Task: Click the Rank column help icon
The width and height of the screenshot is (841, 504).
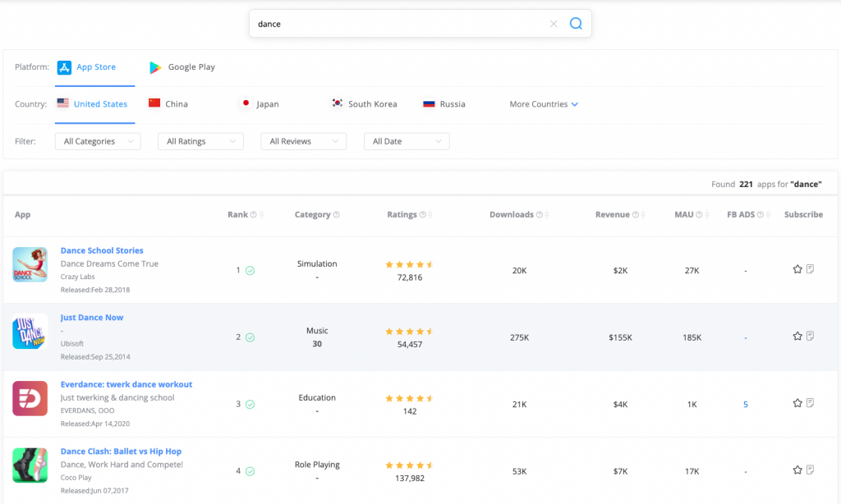Action: [x=253, y=215]
